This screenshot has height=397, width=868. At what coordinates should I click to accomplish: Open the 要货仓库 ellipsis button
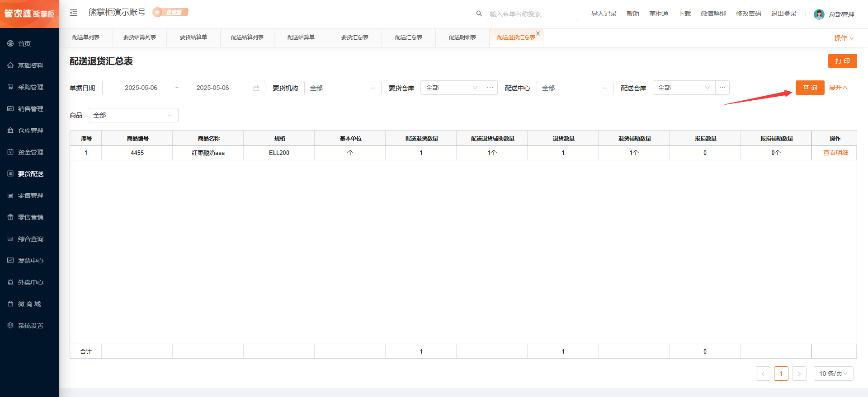[490, 88]
